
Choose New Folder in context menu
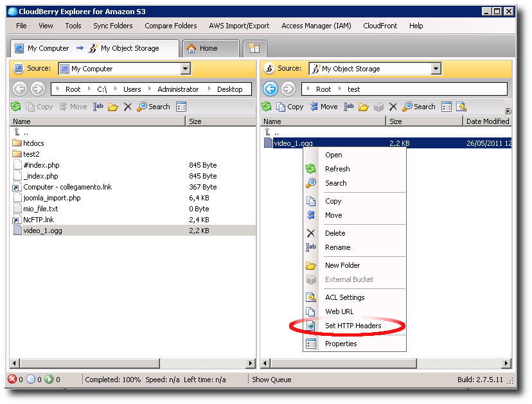pyautogui.click(x=355, y=265)
